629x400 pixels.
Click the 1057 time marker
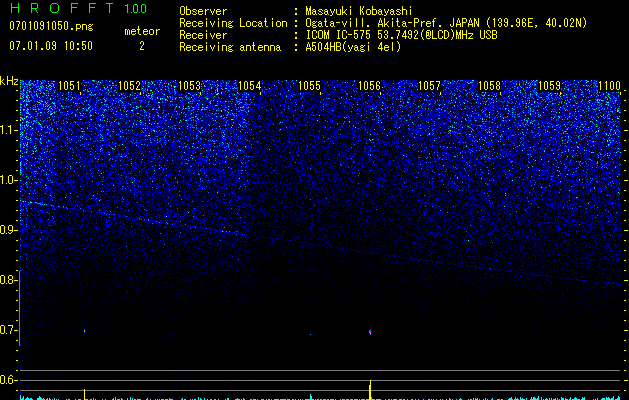[x=429, y=86]
